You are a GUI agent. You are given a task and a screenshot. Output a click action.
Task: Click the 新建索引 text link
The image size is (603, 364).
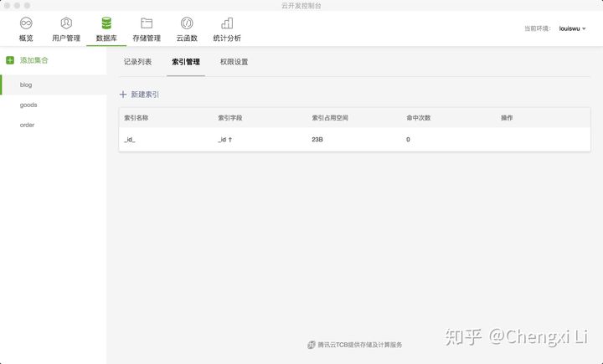pos(145,95)
